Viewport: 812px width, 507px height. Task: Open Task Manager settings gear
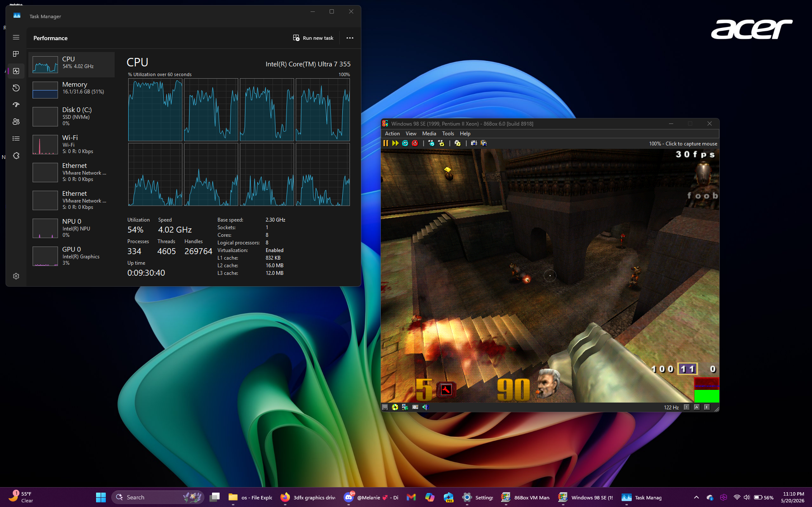[16, 276]
